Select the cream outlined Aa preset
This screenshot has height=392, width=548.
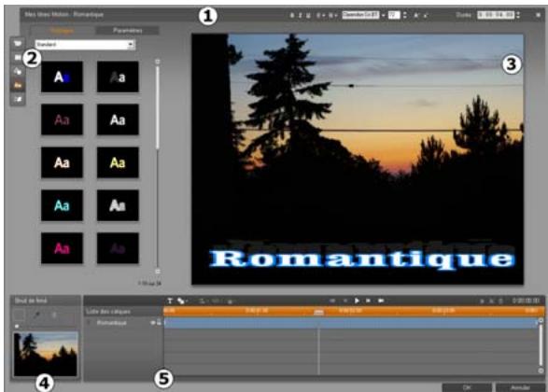point(62,162)
